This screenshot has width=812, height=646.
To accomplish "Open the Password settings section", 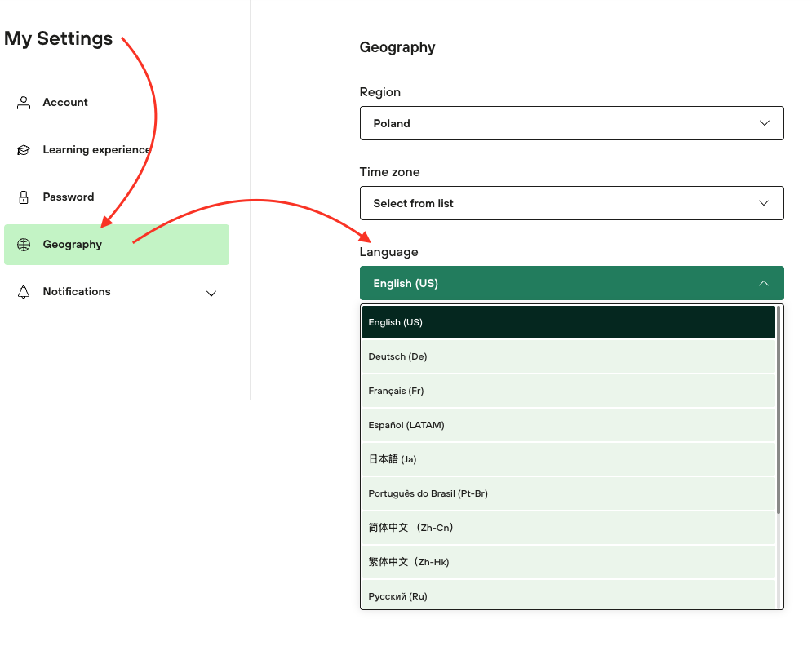I will tap(69, 197).
